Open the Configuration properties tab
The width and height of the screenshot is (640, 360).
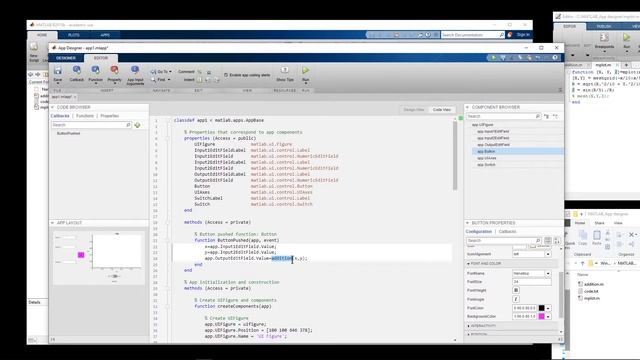tap(479, 232)
